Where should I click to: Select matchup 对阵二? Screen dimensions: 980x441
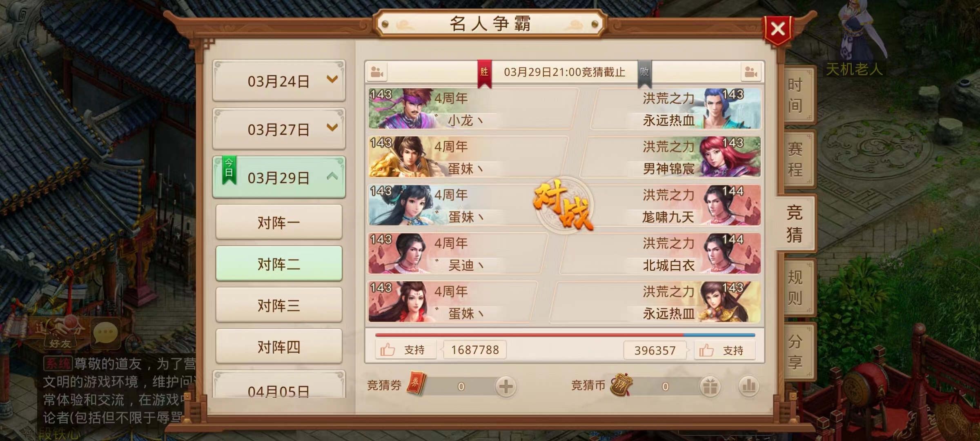click(279, 263)
